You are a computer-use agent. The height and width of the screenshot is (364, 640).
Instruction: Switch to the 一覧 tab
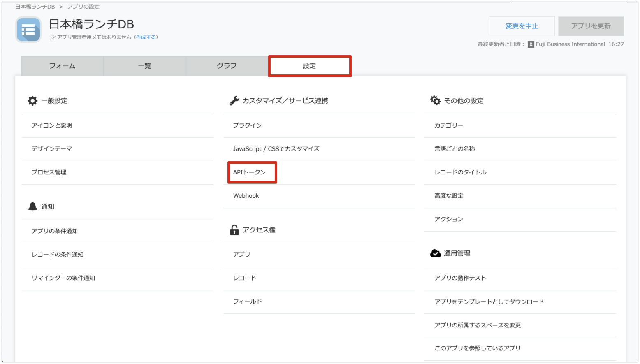click(145, 66)
